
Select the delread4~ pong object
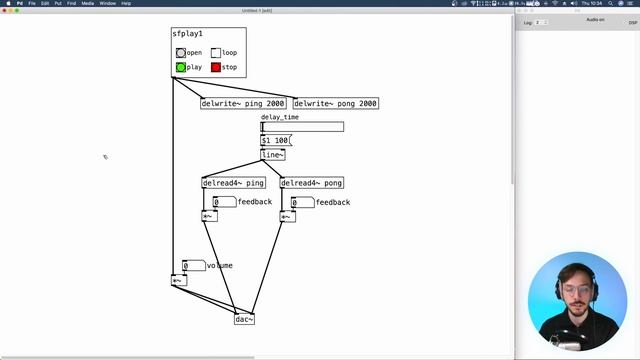click(312, 183)
